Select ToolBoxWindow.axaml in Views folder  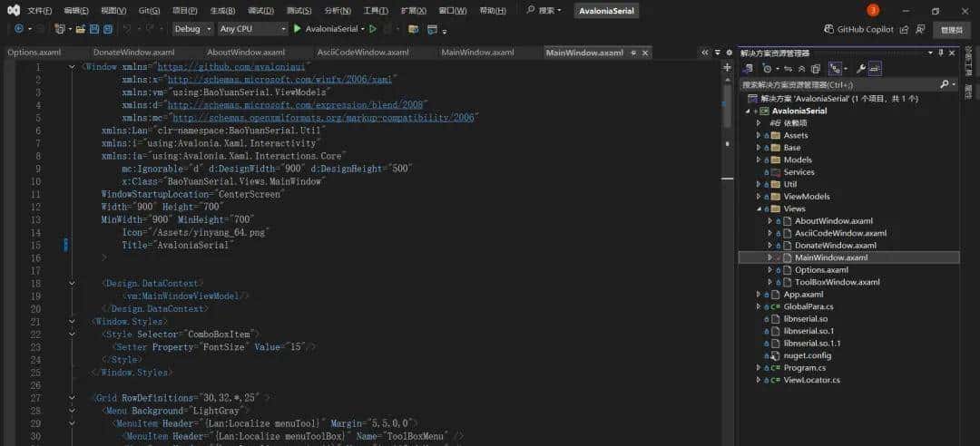(x=837, y=282)
